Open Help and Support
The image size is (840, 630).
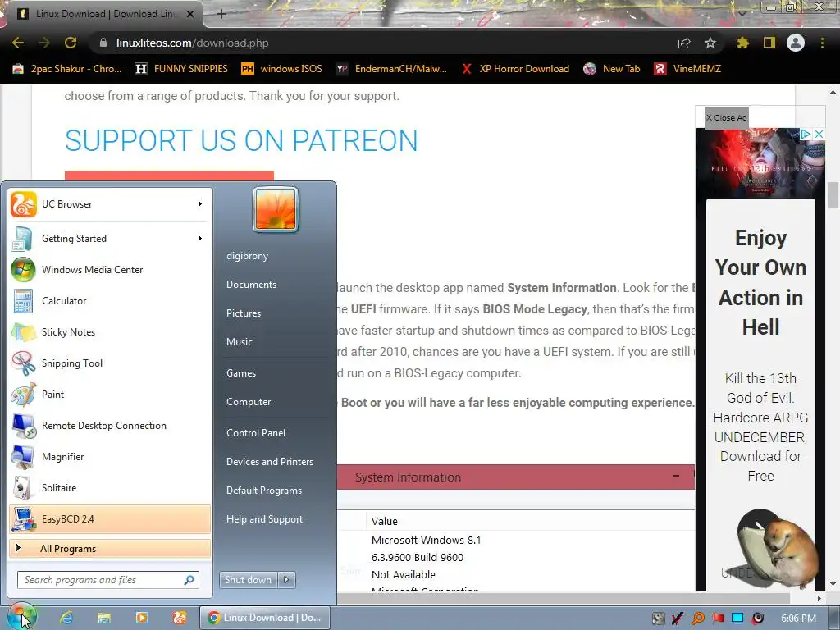pyautogui.click(x=264, y=519)
